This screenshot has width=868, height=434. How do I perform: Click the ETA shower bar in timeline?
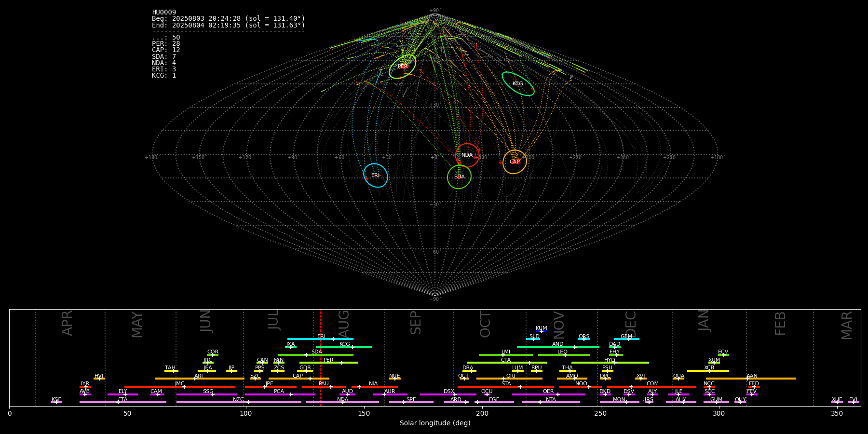click(x=123, y=402)
